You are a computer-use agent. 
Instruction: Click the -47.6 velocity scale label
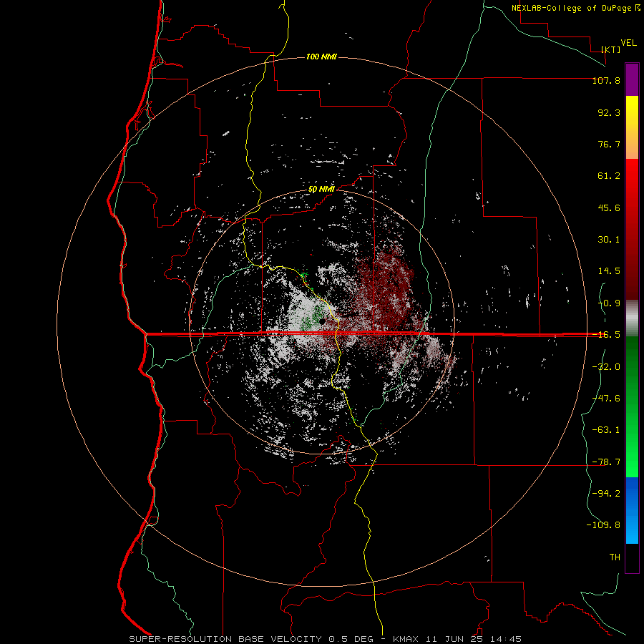606,399
